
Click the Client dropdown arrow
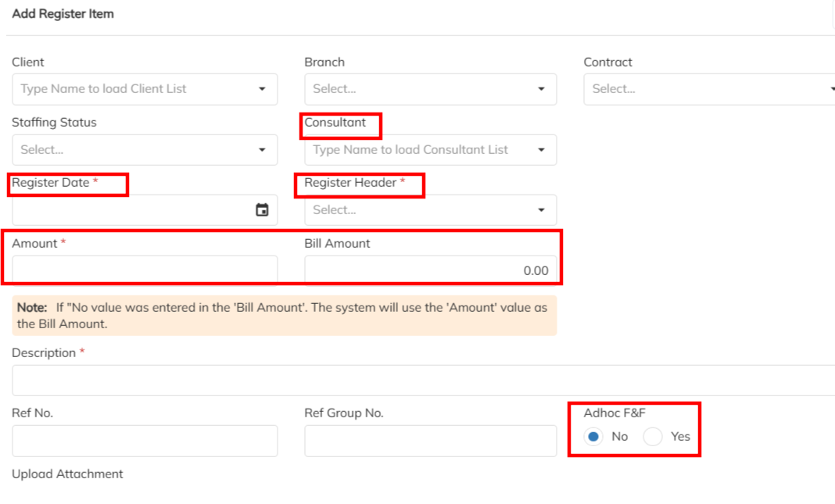point(262,89)
